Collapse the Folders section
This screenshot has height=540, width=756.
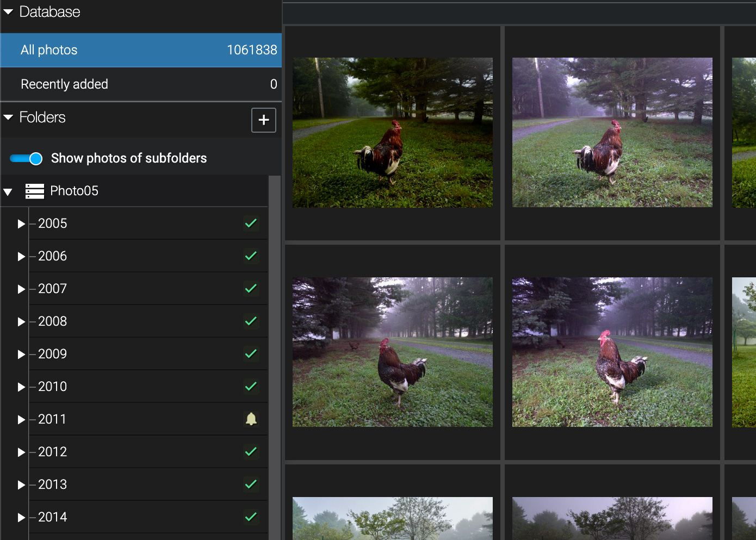pyautogui.click(x=8, y=117)
